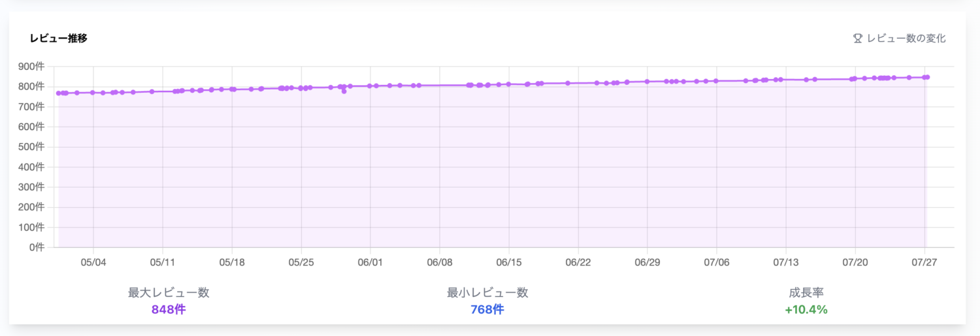Click the dipped outlier point below the line
This screenshot has width=980, height=336.
pyautogui.click(x=344, y=92)
